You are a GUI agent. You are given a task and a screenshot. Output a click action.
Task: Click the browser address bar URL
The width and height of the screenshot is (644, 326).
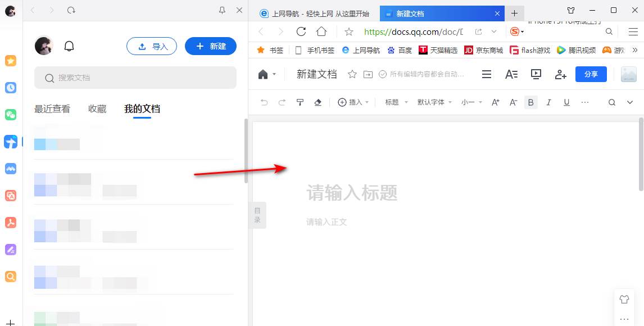tap(414, 31)
